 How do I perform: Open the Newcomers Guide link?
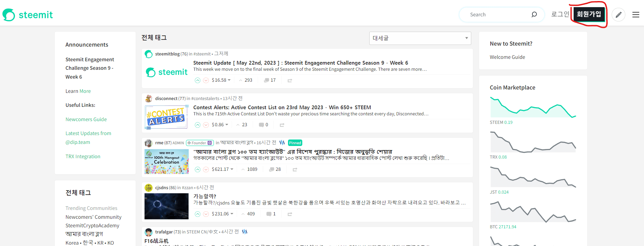tap(86, 119)
